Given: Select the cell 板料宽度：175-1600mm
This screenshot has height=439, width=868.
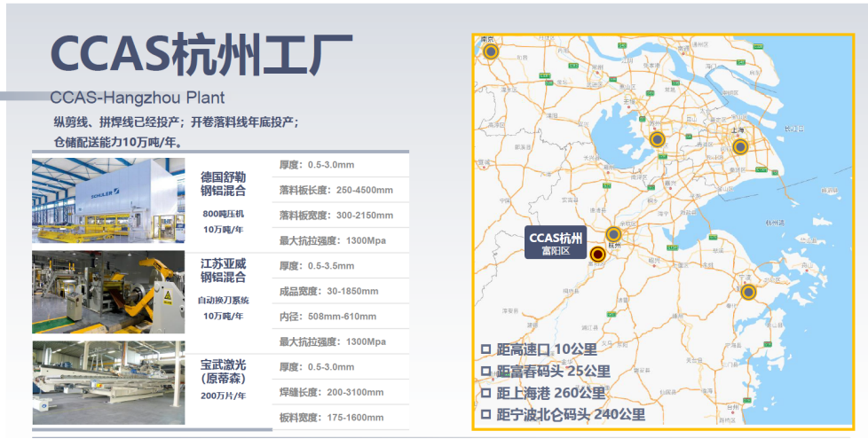Looking at the screenshot, I should [x=341, y=418].
